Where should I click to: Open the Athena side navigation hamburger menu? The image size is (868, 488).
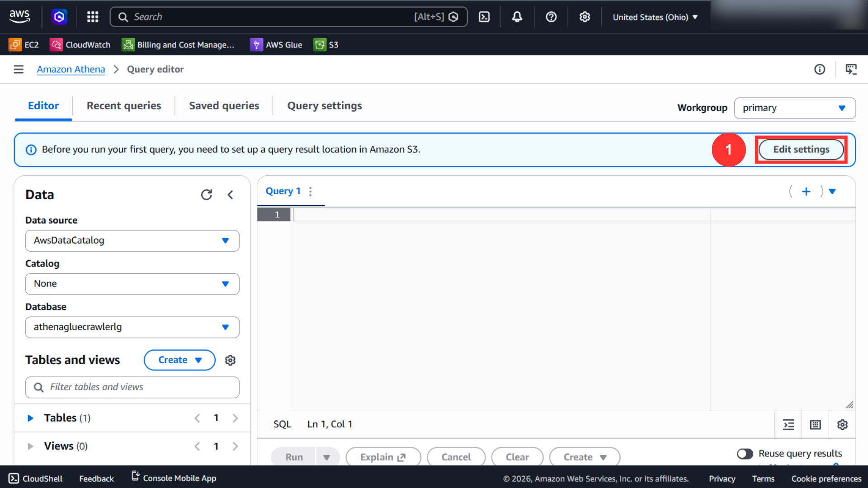coord(19,69)
